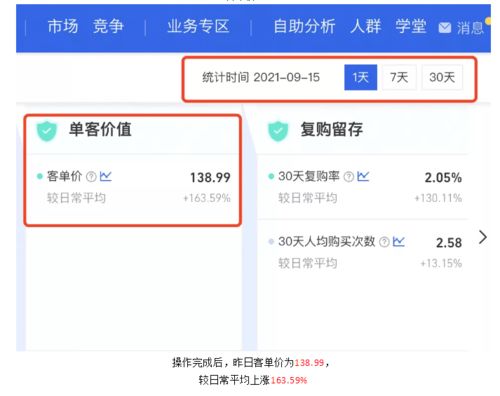Click the shield icon beside 单客价值
The height and width of the screenshot is (396, 500).
(47, 131)
